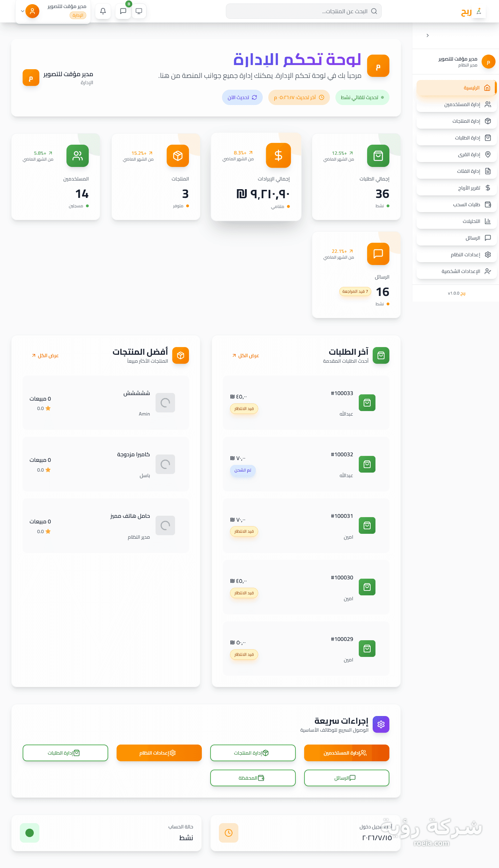Click عرض الكل link in latest orders

[246, 355]
